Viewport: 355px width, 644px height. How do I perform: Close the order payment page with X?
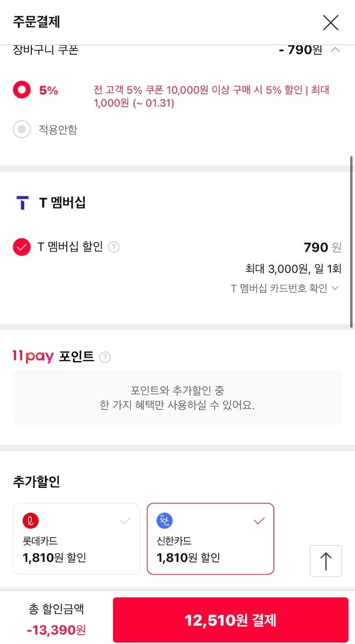[331, 22]
